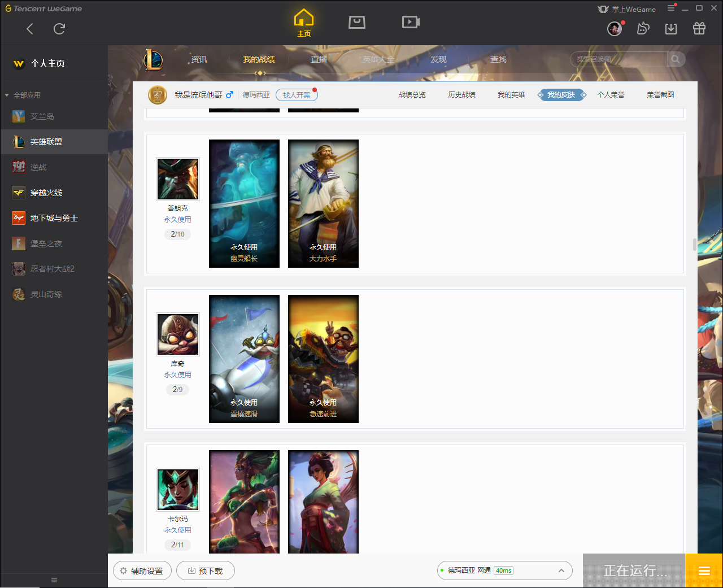The image size is (723, 588).
Task: Open the 大力水手 skin thumbnail
Action: [323, 203]
